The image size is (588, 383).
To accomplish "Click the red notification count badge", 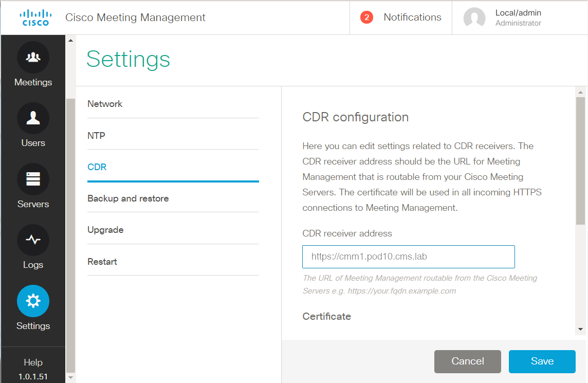I will coord(366,17).
